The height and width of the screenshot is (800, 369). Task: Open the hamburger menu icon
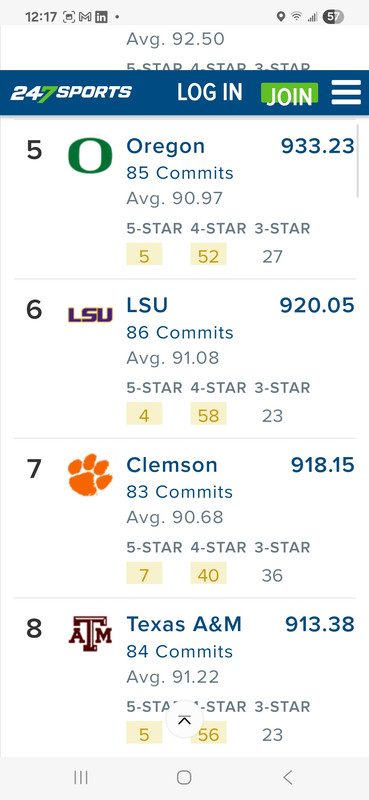click(x=346, y=93)
